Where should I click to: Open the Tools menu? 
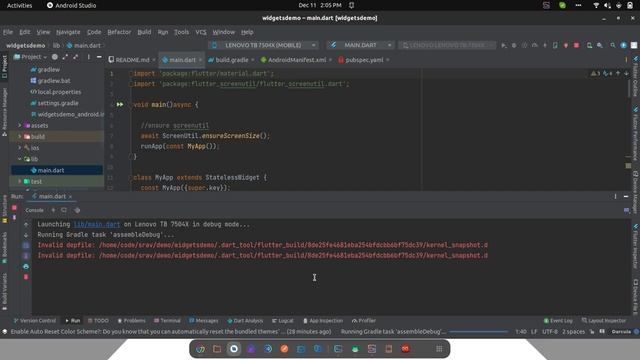181,32
